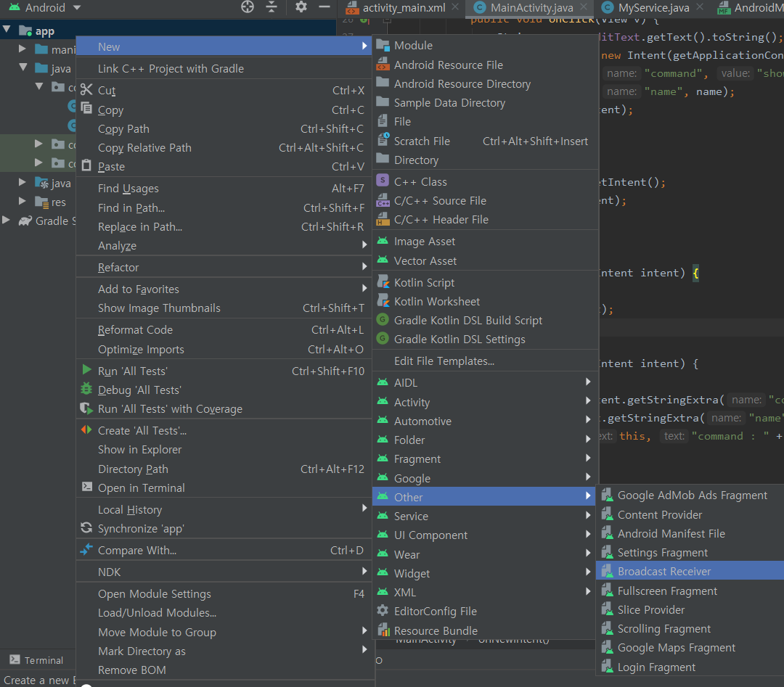Expand the Refactor submenu
The height and width of the screenshot is (687, 784).
pos(224,267)
